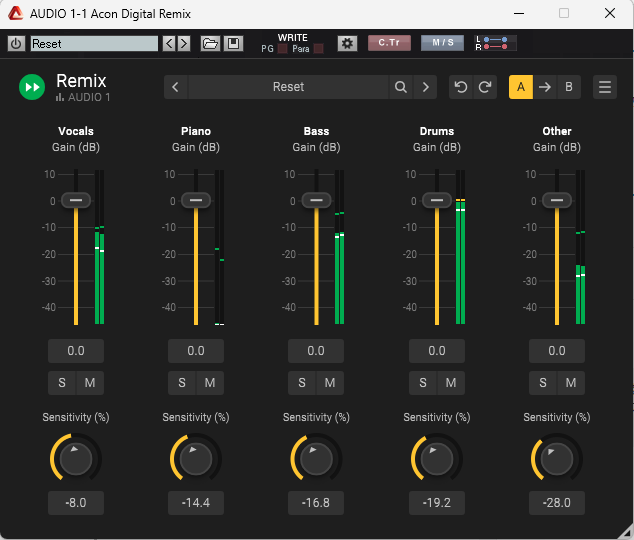This screenshot has height=540, width=634.
Task: Open the L R channel routing icon
Action: point(495,43)
